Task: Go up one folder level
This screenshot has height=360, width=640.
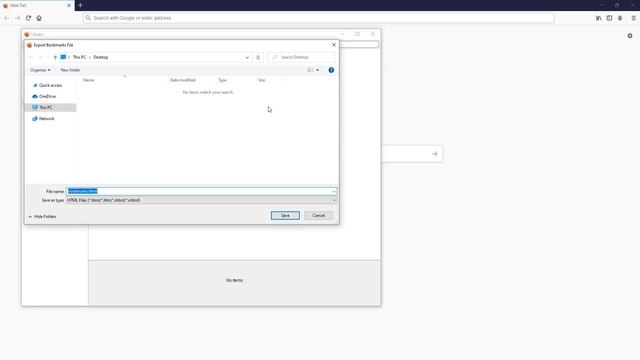Action: tap(55, 58)
